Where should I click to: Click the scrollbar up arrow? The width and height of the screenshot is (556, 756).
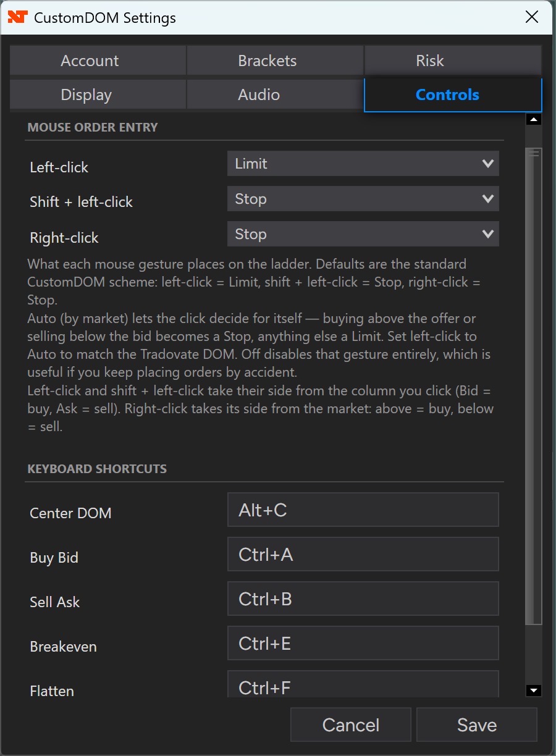(x=534, y=119)
